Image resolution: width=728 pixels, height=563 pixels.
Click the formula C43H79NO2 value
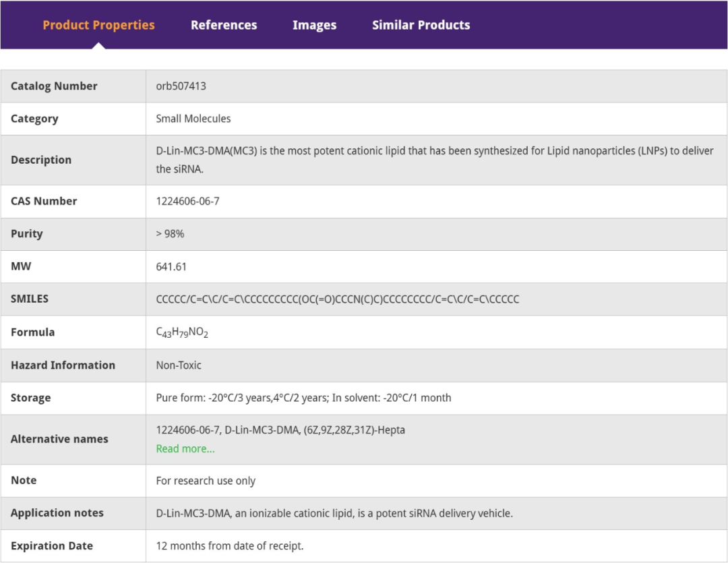click(x=182, y=332)
